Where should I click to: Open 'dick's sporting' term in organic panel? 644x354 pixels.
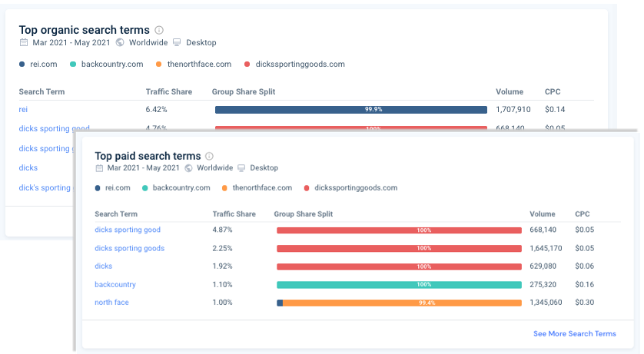[x=45, y=188]
